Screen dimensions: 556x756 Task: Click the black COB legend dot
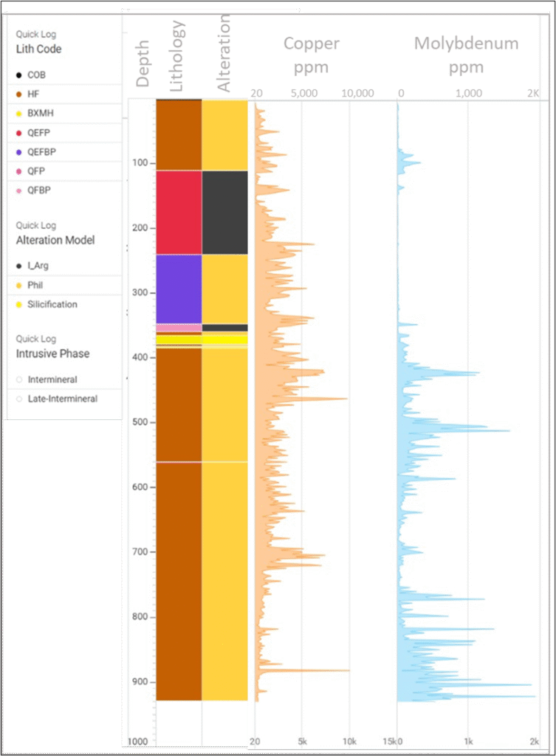pyautogui.click(x=18, y=75)
